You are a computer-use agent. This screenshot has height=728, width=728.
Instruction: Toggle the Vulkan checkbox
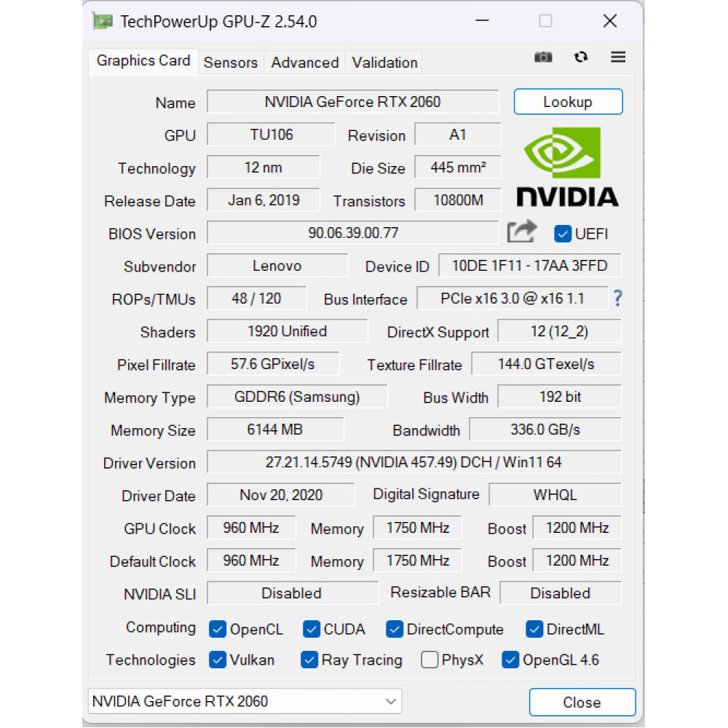(217, 660)
